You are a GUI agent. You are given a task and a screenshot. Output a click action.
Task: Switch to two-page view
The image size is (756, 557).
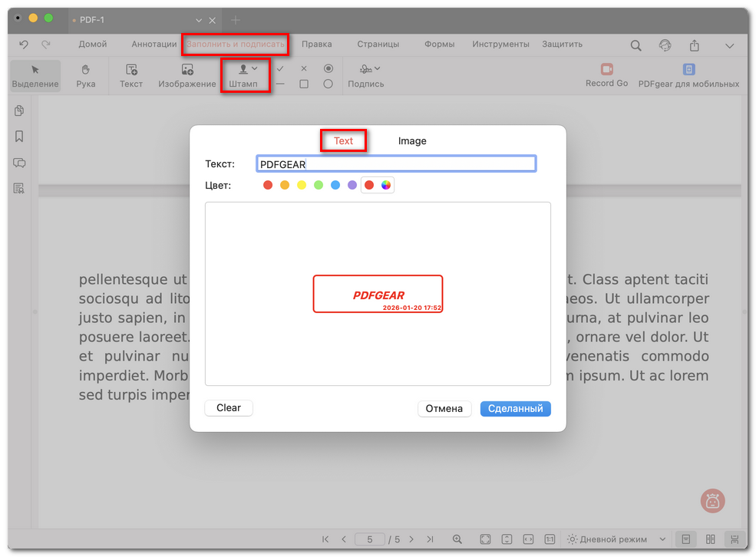[710, 539]
